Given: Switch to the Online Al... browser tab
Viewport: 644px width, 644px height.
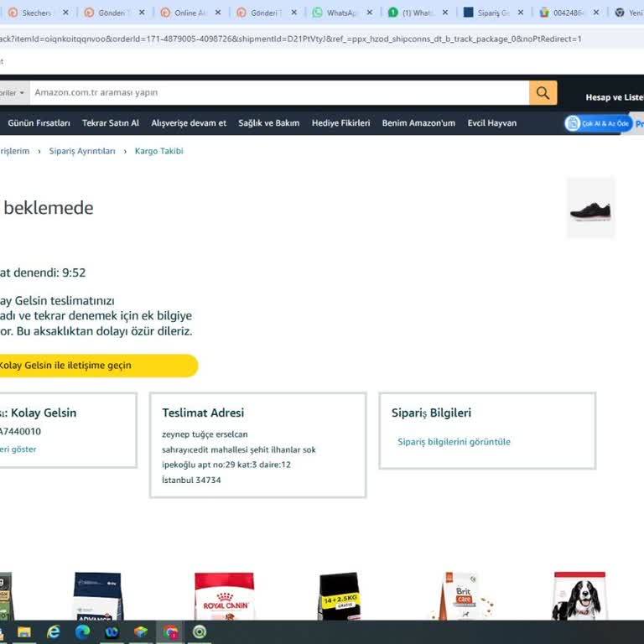Looking at the screenshot, I should (x=190, y=13).
